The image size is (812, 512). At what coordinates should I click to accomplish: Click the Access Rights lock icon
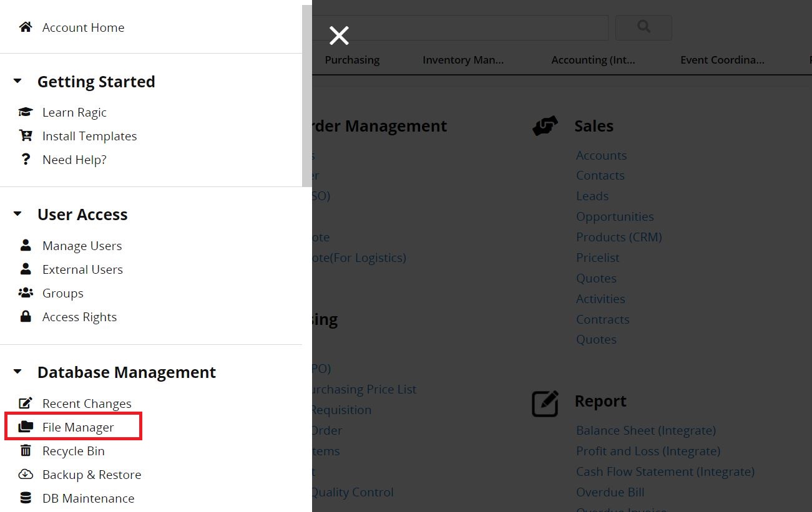click(x=26, y=317)
